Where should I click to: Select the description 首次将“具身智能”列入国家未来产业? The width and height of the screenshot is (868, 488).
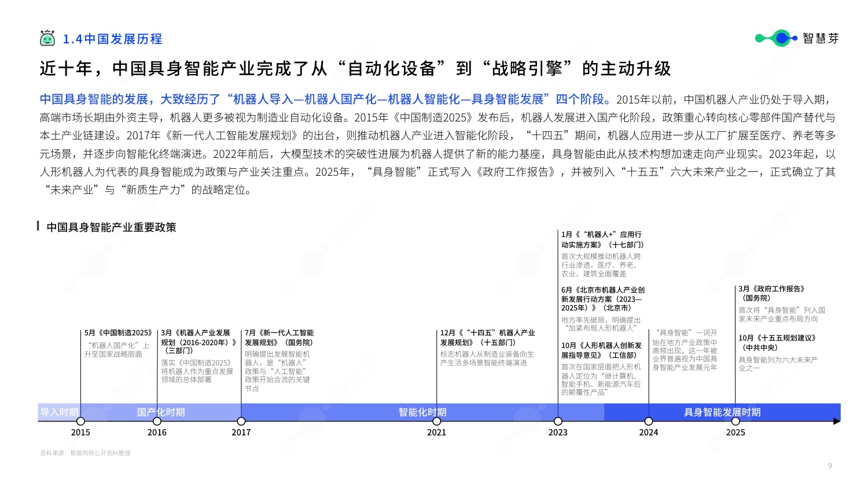[782, 315]
